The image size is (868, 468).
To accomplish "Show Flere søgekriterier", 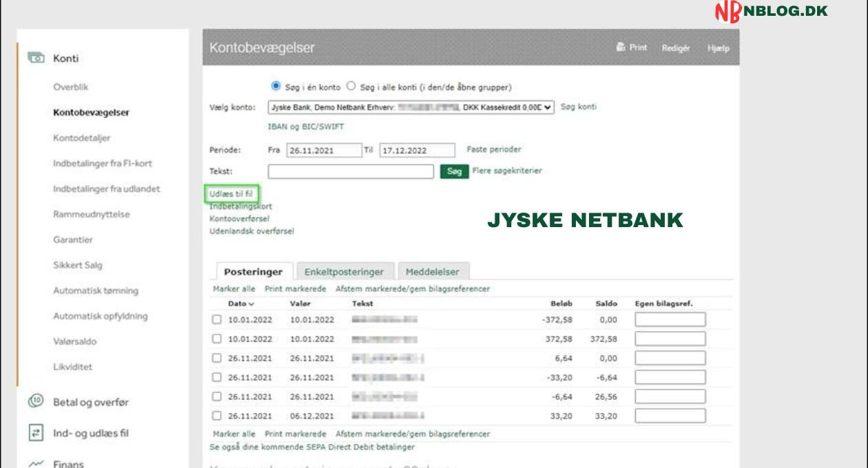I will tap(507, 171).
